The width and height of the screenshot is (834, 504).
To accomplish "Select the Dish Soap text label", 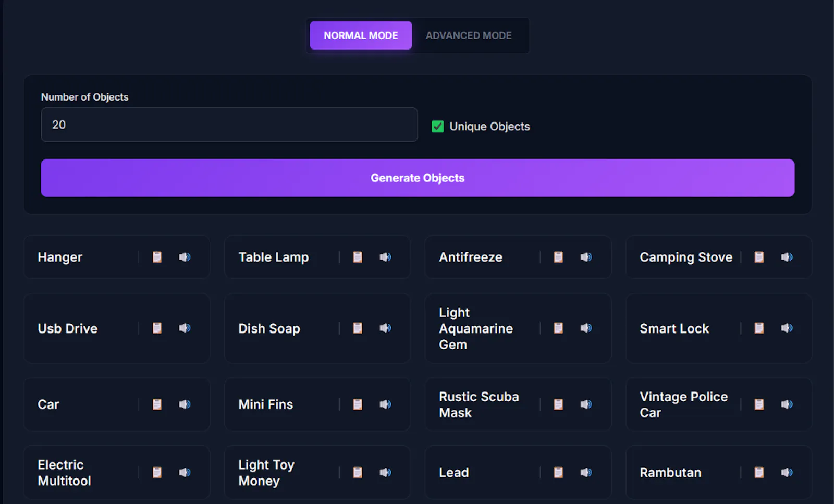I will [269, 329].
